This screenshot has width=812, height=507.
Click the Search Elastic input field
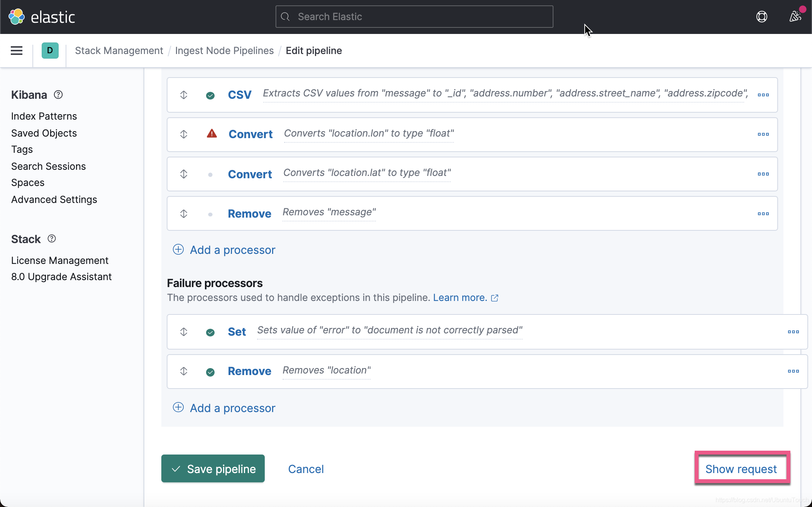414,17
